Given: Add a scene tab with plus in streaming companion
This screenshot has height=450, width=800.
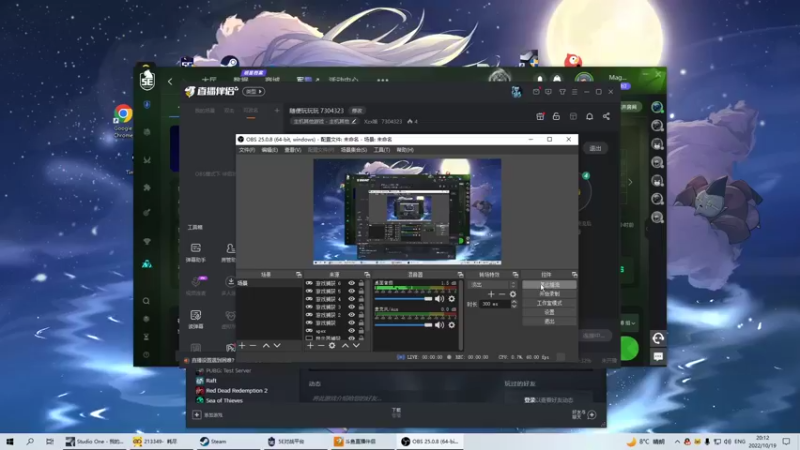Looking at the screenshot, I should pyautogui.click(x=277, y=110).
